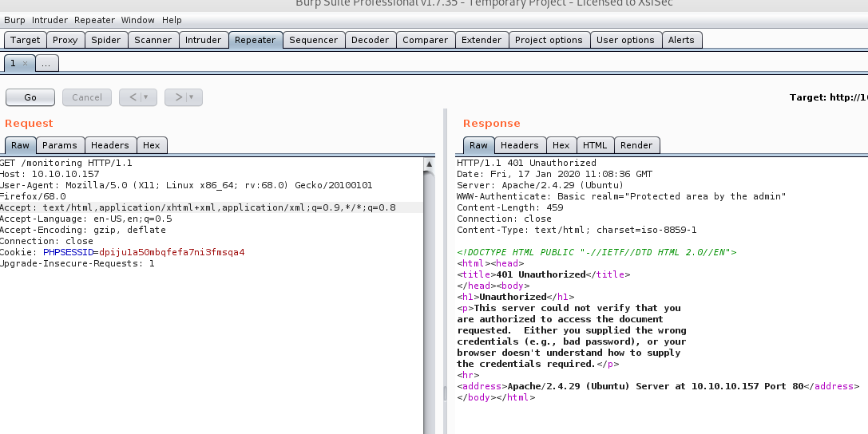Open the Request Params tab
Image resolution: width=868 pixels, height=434 pixels.
60,145
